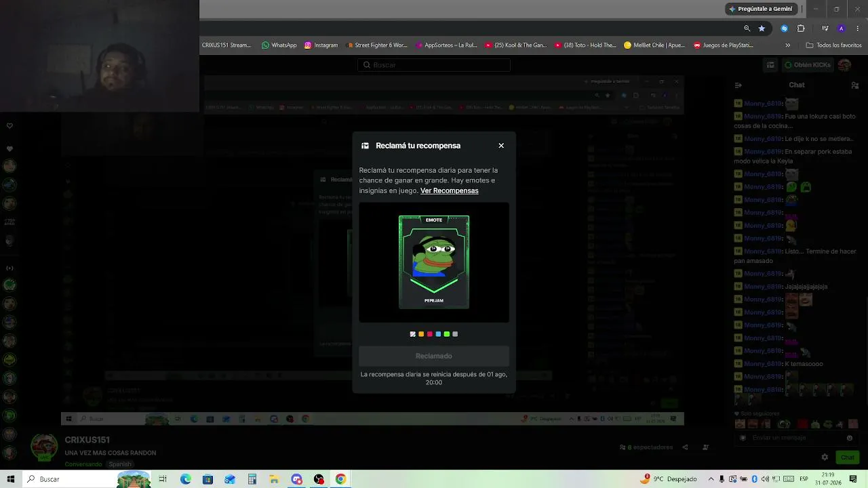The height and width of the screenshot is (488, 868).
Task: Pick the blue reward rarity swatch
Action: click(x=438, y=334)
